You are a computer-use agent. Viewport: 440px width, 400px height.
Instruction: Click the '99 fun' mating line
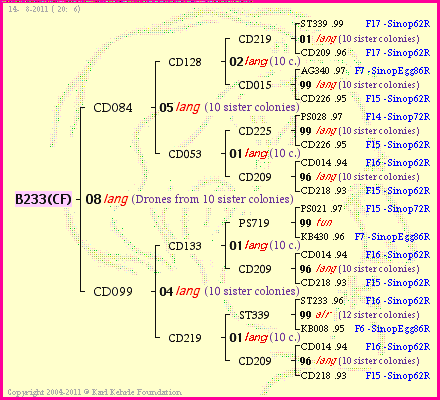(x=316, y=223)
